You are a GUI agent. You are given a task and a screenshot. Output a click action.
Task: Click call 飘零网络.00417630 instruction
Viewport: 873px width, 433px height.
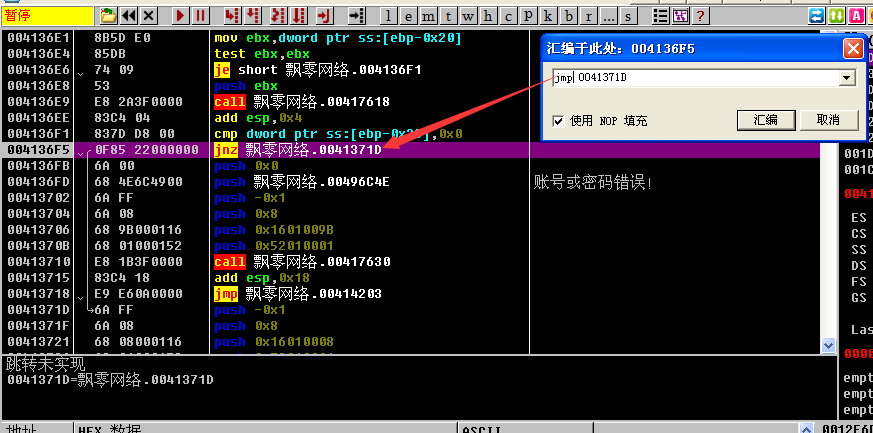tap(302, 262)
